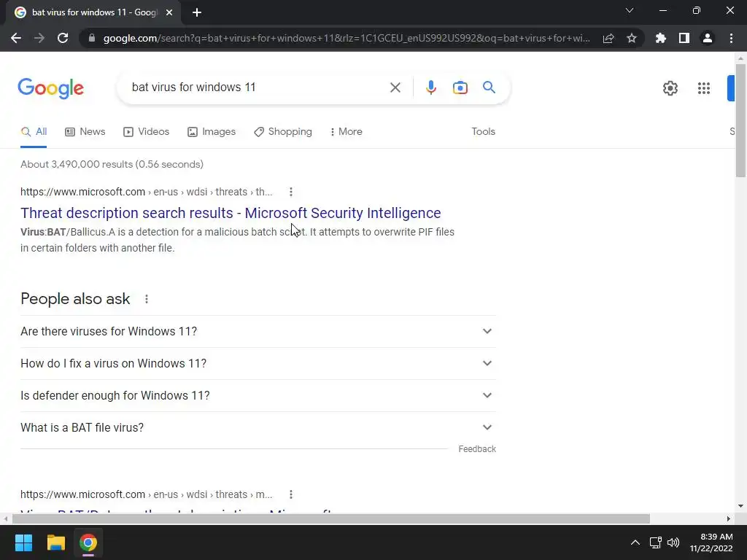Click the vertical scrollbar thumb
Screen dimensions: 747x560
pyautogui.click(x=741, y=121)
